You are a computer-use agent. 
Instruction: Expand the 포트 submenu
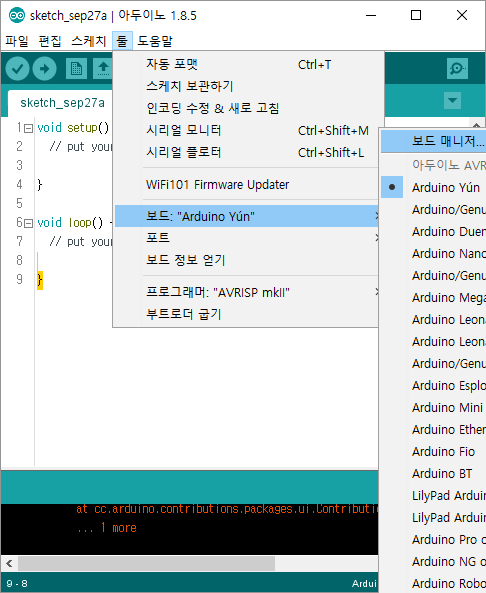(247, 238)
